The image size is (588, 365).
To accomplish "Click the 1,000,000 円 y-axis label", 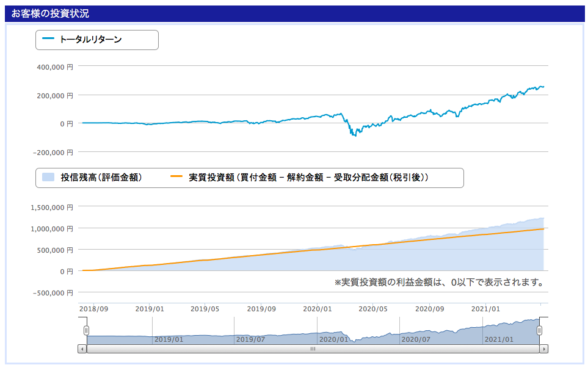I will point(52,229).
